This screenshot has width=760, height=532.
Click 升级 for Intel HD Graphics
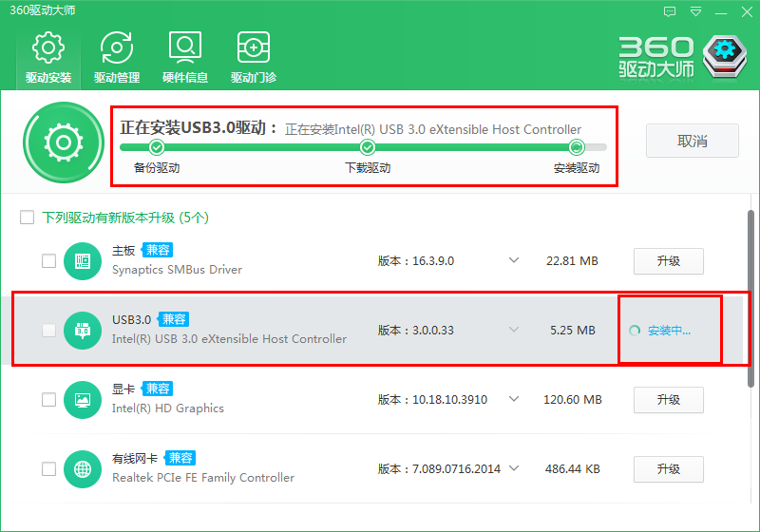tap(669, 400)
